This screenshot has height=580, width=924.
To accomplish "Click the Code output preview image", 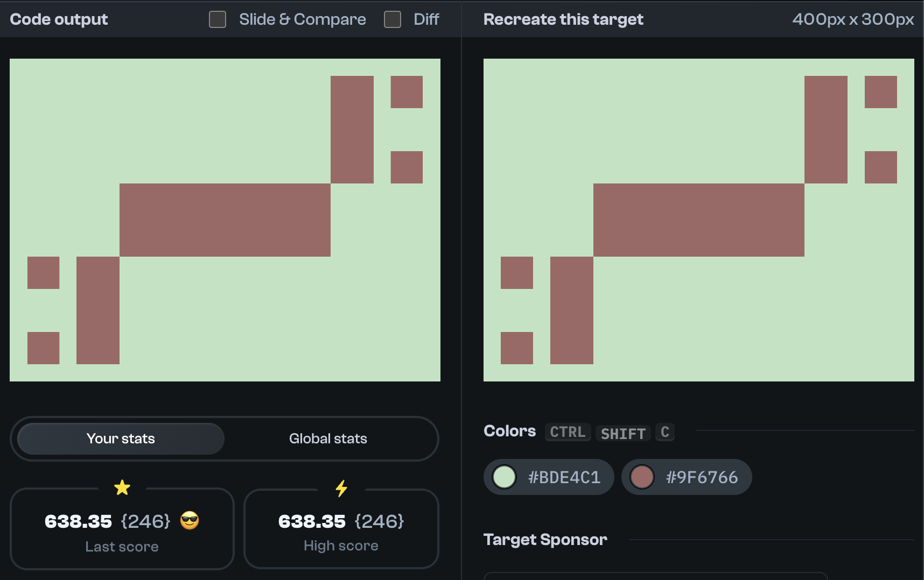I will 225,218.
